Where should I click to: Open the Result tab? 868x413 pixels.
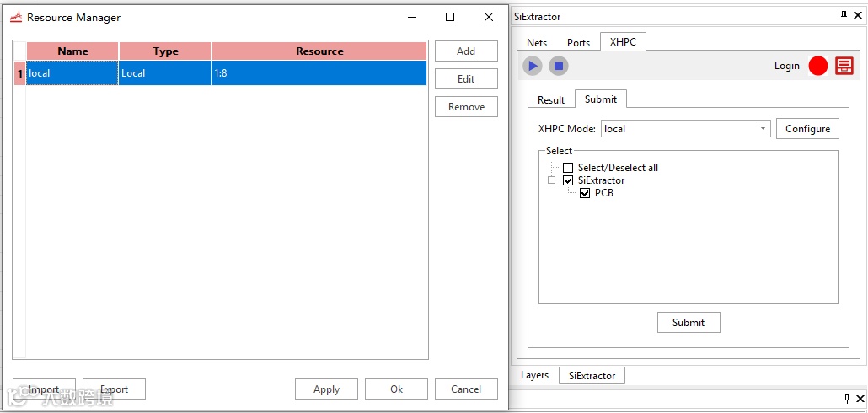coord(551,100)
